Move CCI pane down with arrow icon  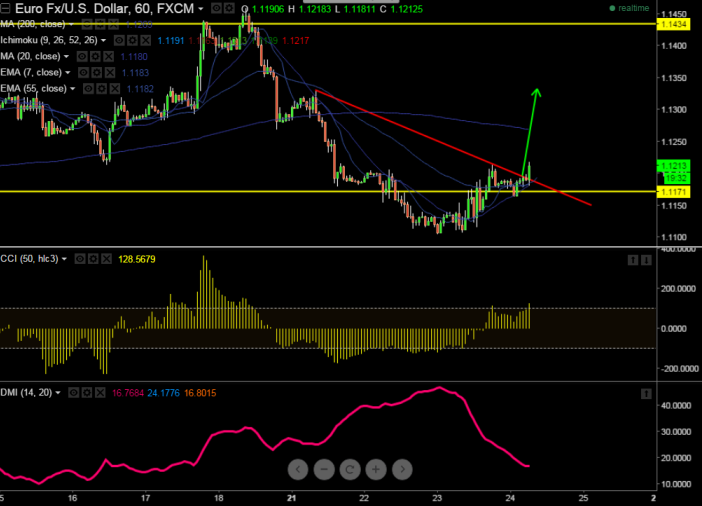(646, 260)
